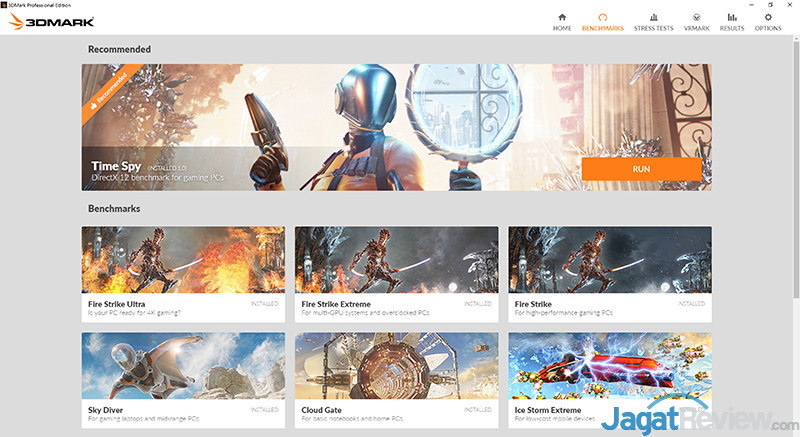Click 'DirectX 12 benchmark for gaming PCs' text
Image resolution: width=800 pixels, height=437 pixels.
coord(157,177)
